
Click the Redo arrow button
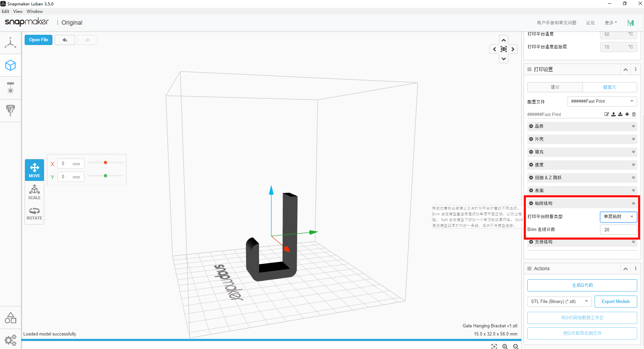(87, 40)
